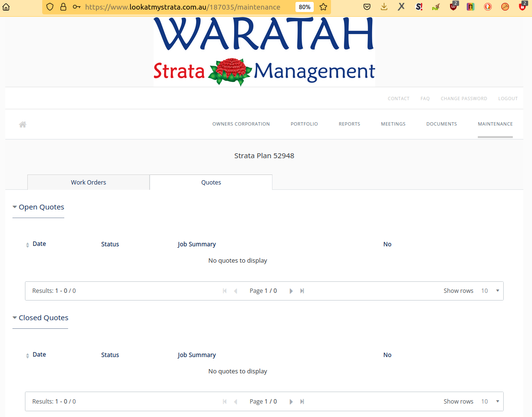
Task: Click the site security padlock icon
Action: (x=63, y=7)
